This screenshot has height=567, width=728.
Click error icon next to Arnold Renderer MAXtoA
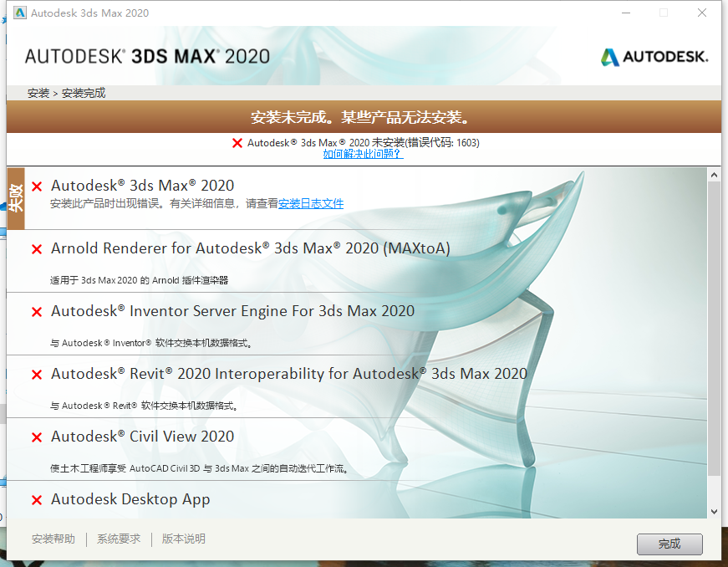pyautogui.click(x=35, y=248)
